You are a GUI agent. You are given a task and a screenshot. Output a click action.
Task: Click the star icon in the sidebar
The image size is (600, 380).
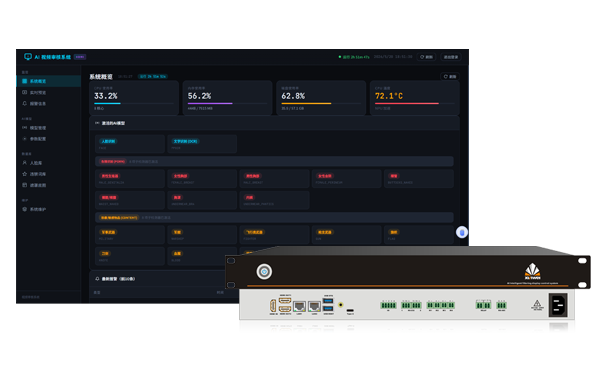(24, 174)
